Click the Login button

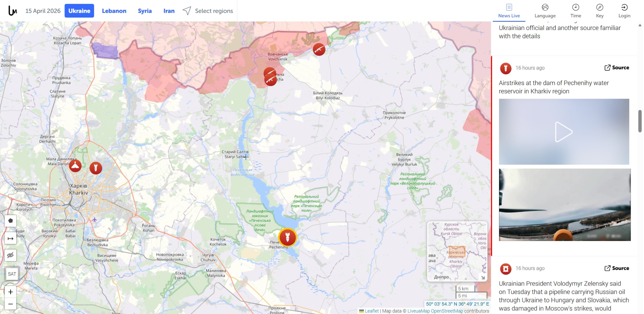click(x=624, y=11)
